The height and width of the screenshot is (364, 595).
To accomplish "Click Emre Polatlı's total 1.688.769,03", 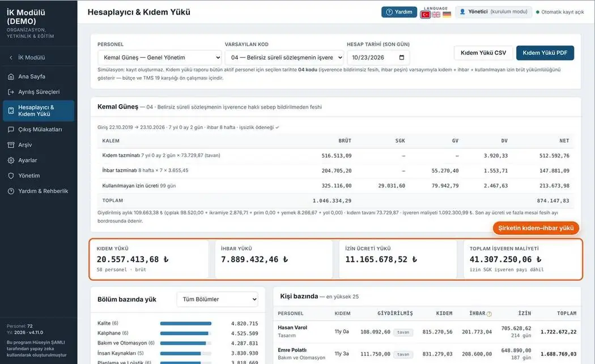I will click(559, 354).
